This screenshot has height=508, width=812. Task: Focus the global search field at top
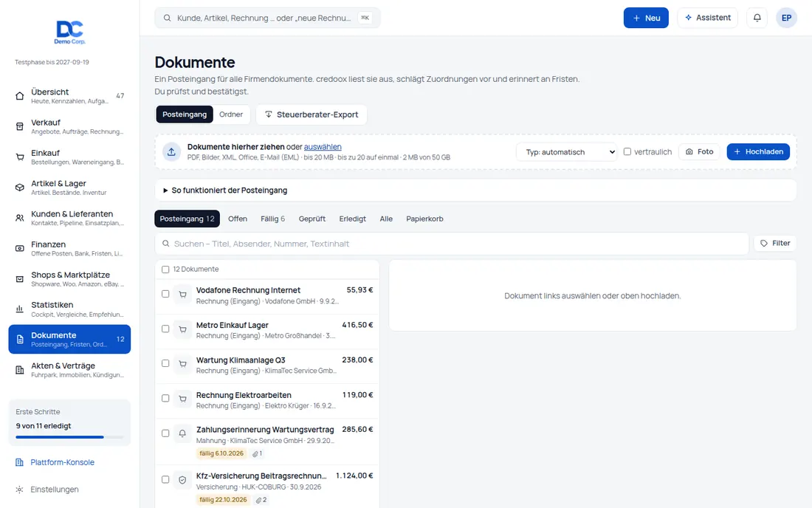point(267,18)
